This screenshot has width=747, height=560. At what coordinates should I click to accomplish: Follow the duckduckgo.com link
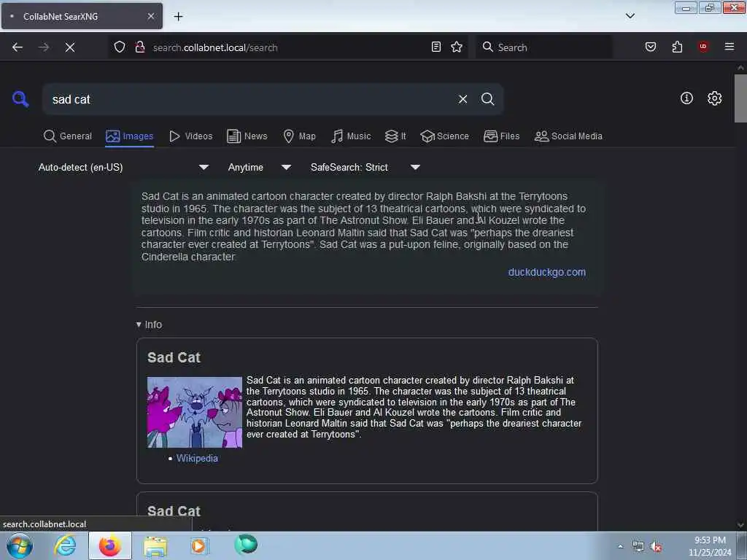tap(547, 272)
